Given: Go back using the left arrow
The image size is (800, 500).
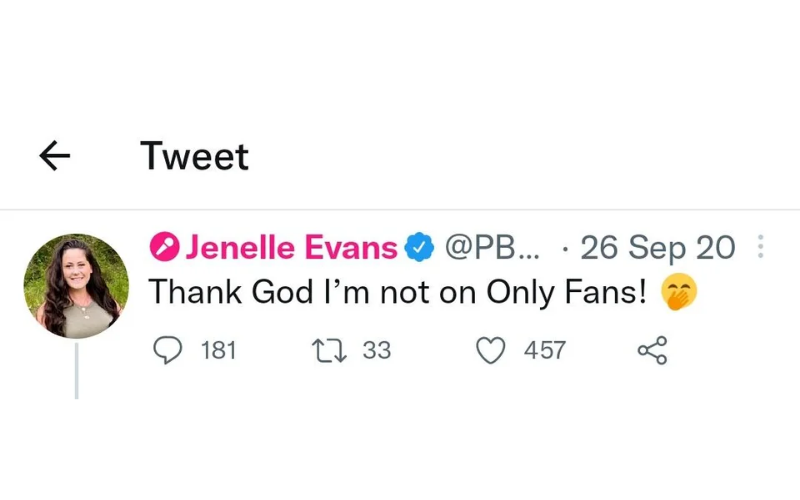Looking at the screenshot, I should [x=55, y=156].
